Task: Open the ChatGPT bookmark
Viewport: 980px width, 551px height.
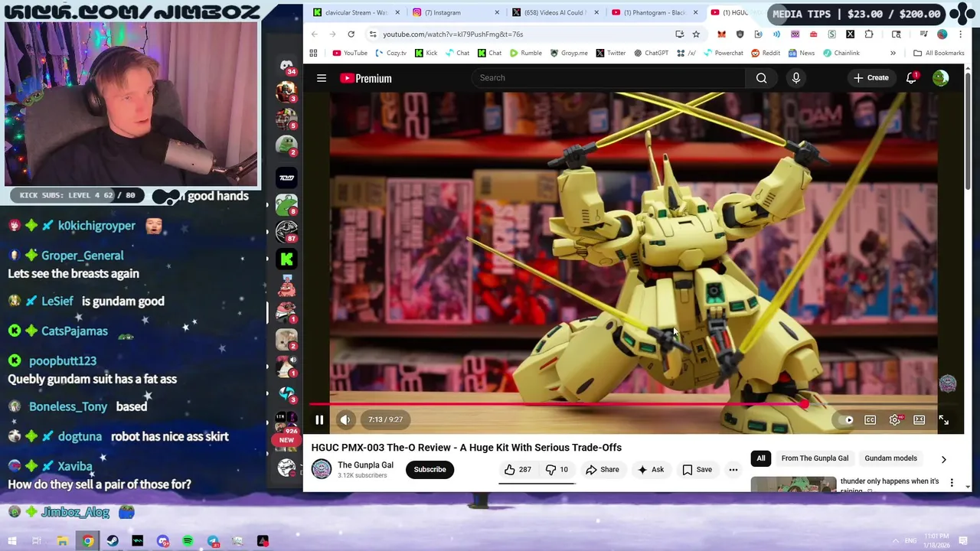Action: tap(651, 53)
